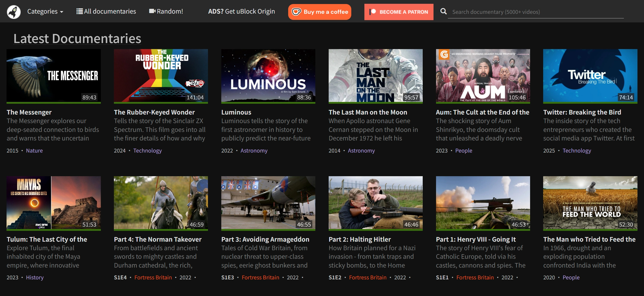Select Technology category under Rubber-Keyed Wonder
The width and height of the screenshot is (644, 296).
click(147, 151)
